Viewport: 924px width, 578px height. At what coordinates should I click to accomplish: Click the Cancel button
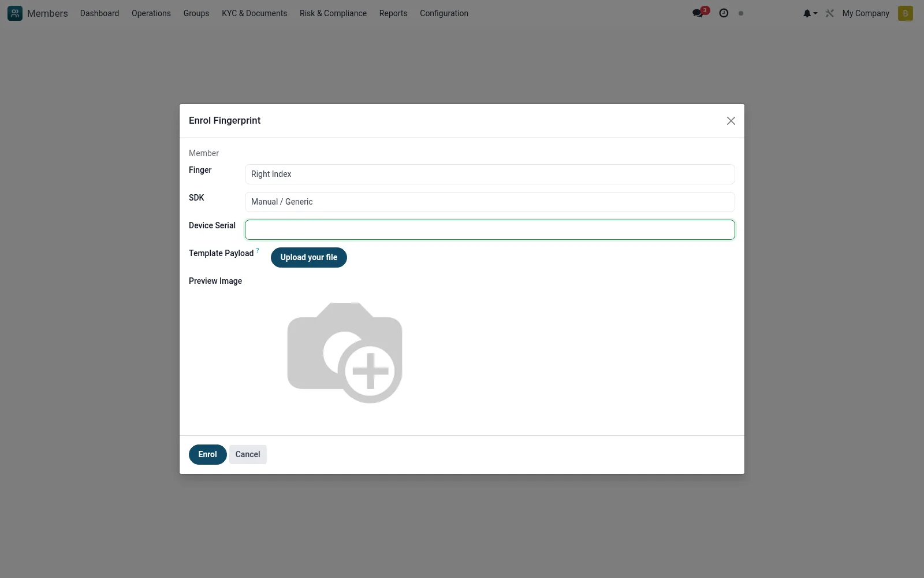(248, 454)
